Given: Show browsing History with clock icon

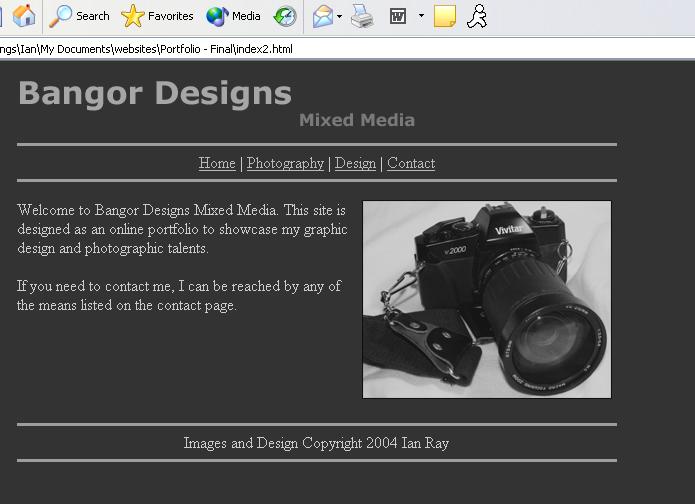Looking at the screenshot, I should (285, 16).
